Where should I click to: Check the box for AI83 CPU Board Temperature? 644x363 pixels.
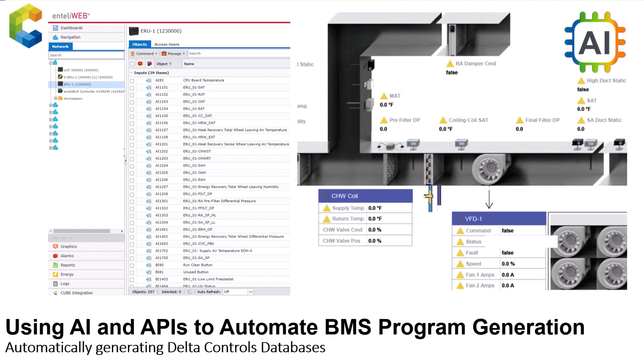click(132, 81)
